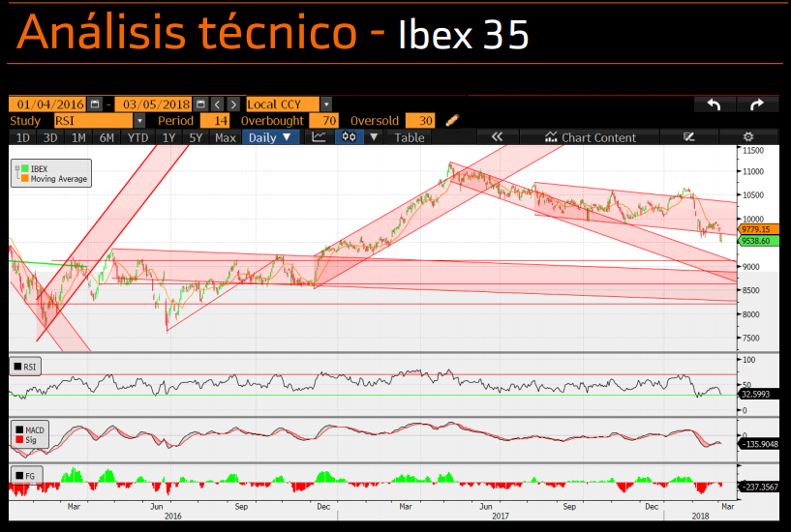791x532 pixels.
Task: Select the 1Y time range
Action: pos(168,137)
